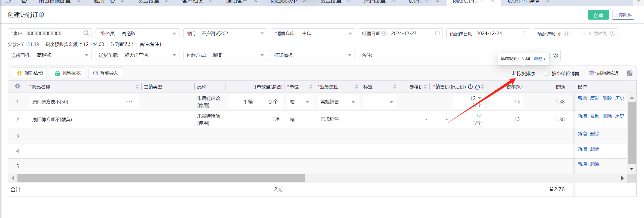The width and height of the screenshot is (644, 218).
Task: Click the help question mark beside 销售价(折后价)
Action: coord(470,87)
